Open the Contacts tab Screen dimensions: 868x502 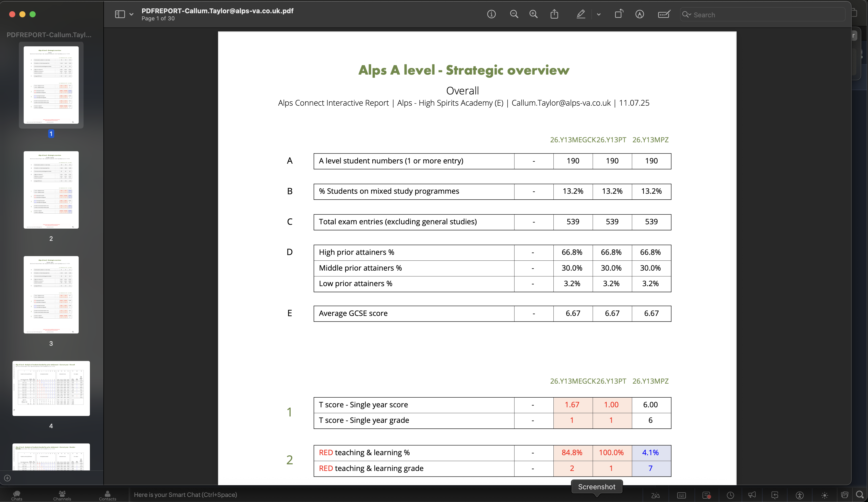tap(107, 495)
